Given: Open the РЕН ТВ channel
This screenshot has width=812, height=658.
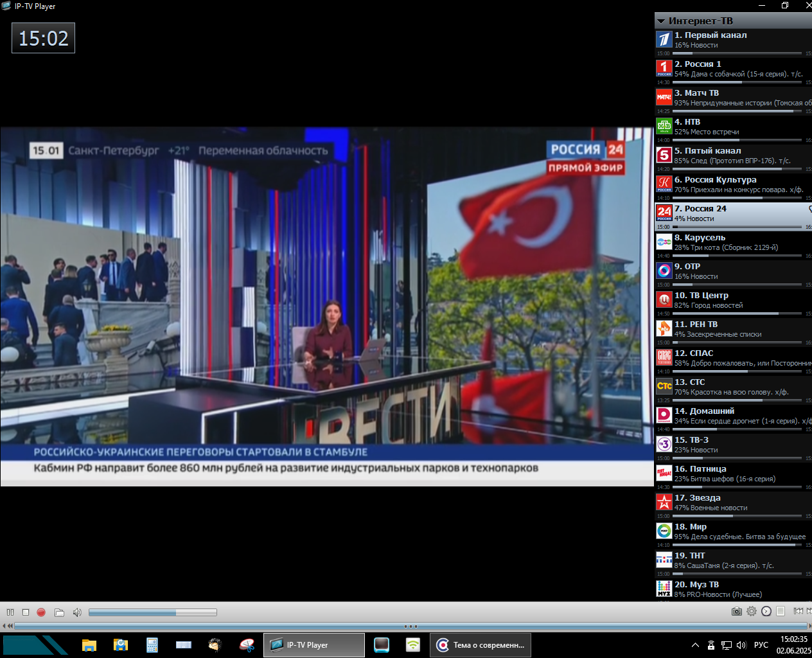Looking at the screenshot, I should pos(733,332).
